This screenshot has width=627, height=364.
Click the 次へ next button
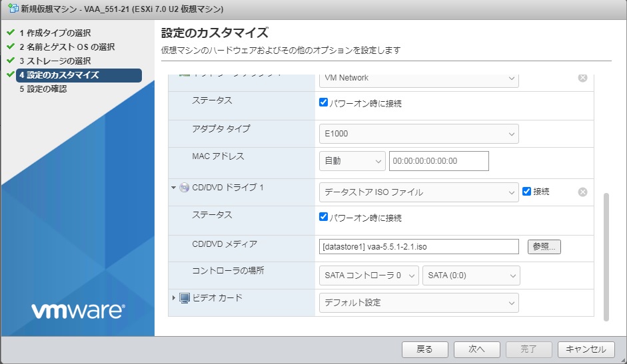click(x=476, y=349)
